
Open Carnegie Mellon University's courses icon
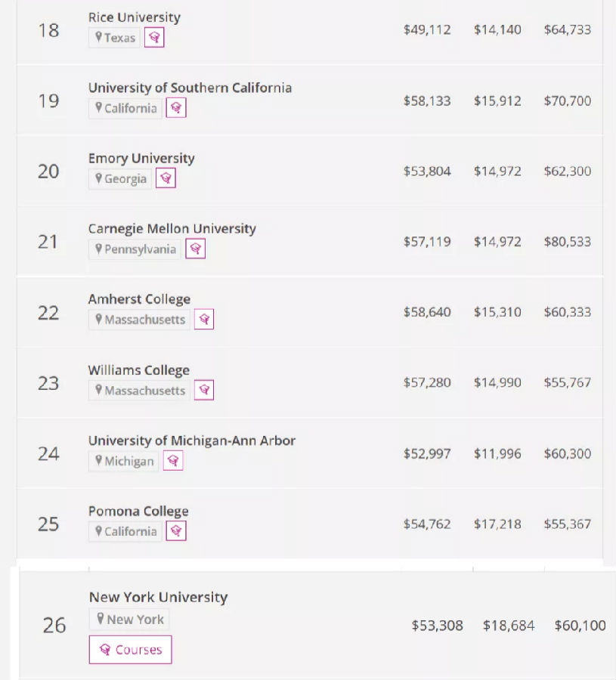pyautogui.click(x=196, y=249)
